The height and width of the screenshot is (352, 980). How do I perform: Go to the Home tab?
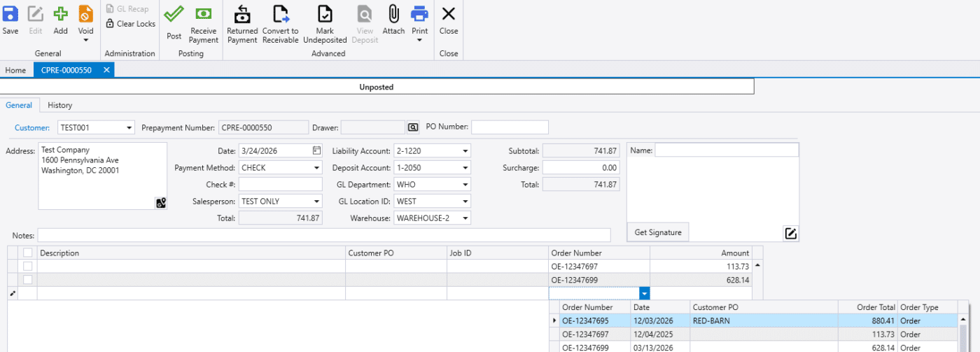click(15, 70)
